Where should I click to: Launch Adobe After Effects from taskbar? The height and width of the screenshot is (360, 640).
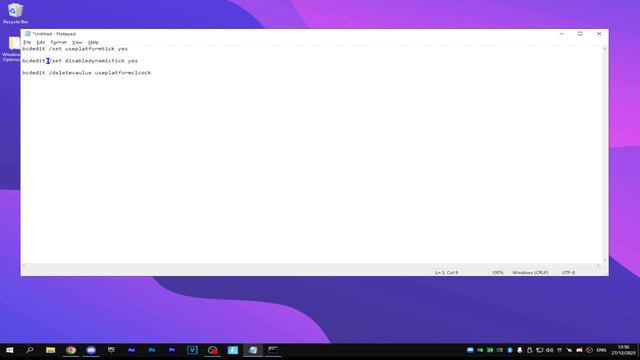click(131, 350)
